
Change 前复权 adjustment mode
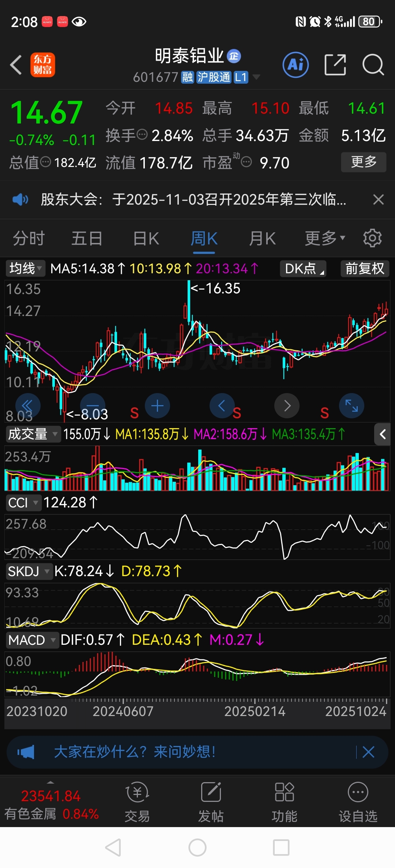pyautogui.click(x=365, y=269)
